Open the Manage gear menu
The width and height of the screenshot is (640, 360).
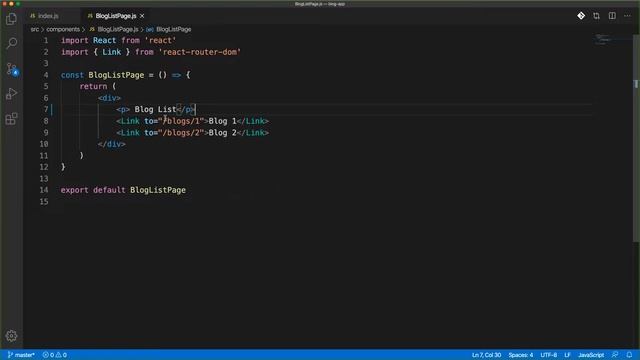tap(11, 336)
